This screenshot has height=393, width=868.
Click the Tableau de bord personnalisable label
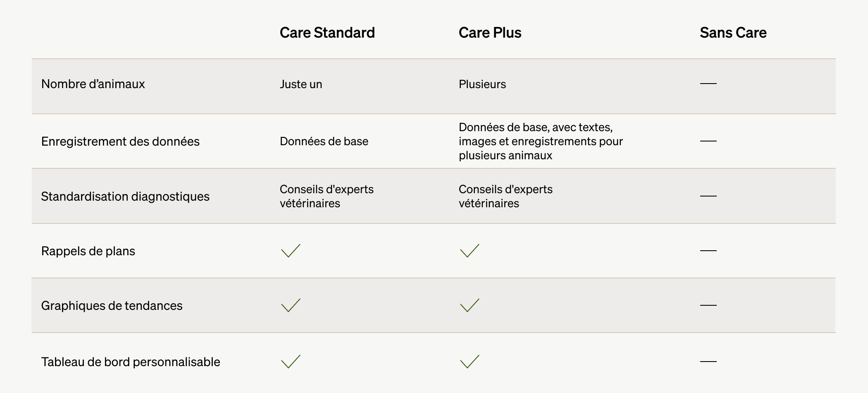(x=131, y=362)
